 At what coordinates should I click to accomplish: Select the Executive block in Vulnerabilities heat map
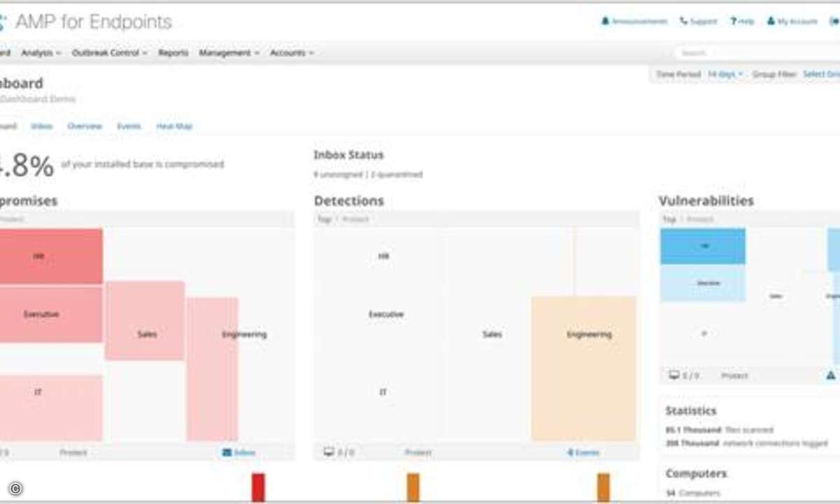pos(703,283)
